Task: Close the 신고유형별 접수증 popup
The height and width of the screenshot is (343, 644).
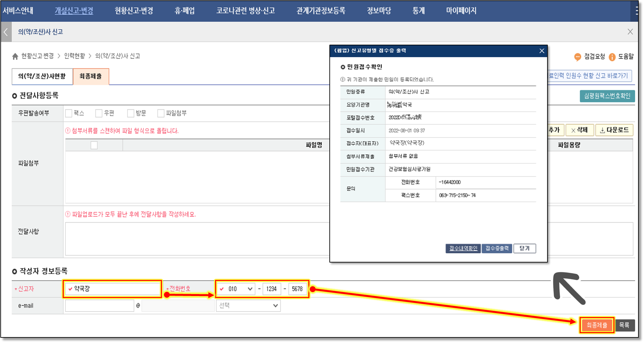Action: tap(542, 51)
